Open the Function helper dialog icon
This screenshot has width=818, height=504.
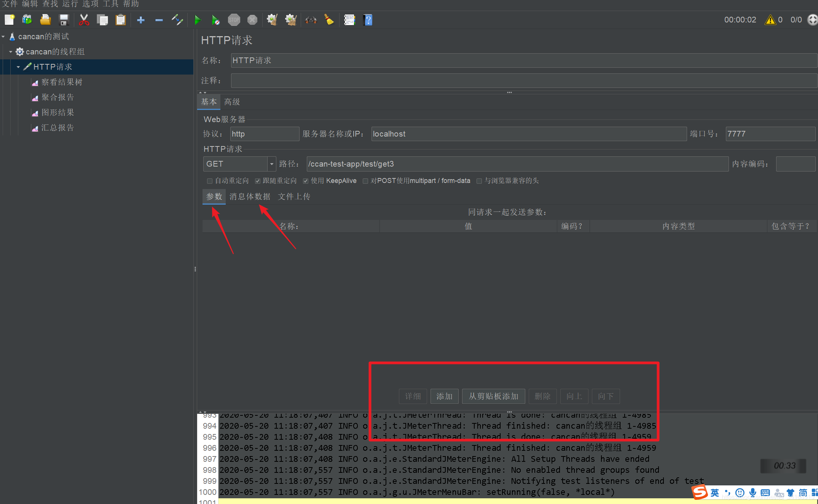(349, 20)
